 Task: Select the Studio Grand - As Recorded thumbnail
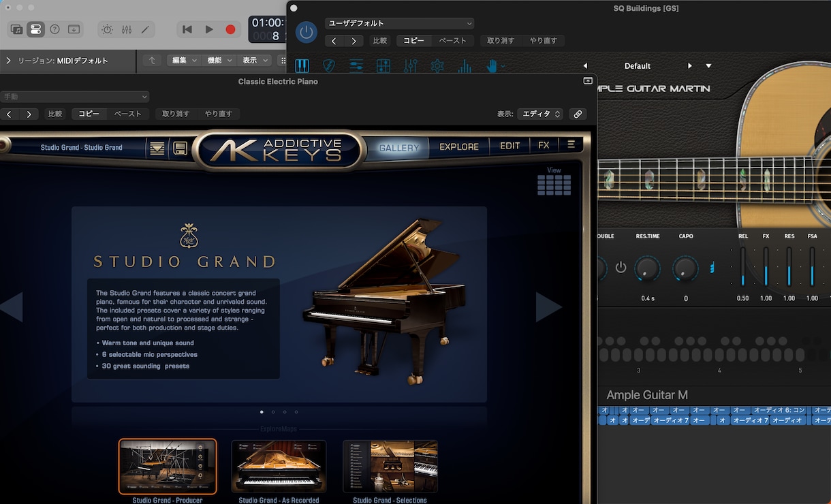[x=279, y=467]
